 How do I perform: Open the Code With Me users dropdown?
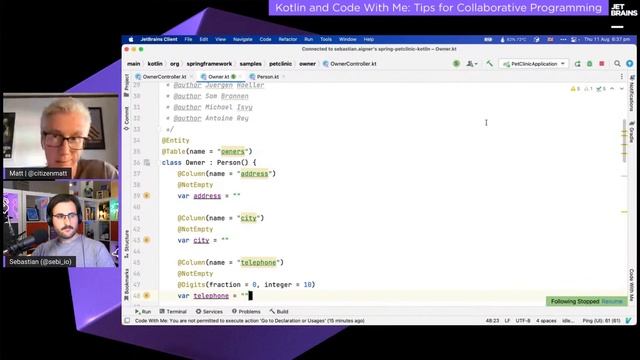472,64
